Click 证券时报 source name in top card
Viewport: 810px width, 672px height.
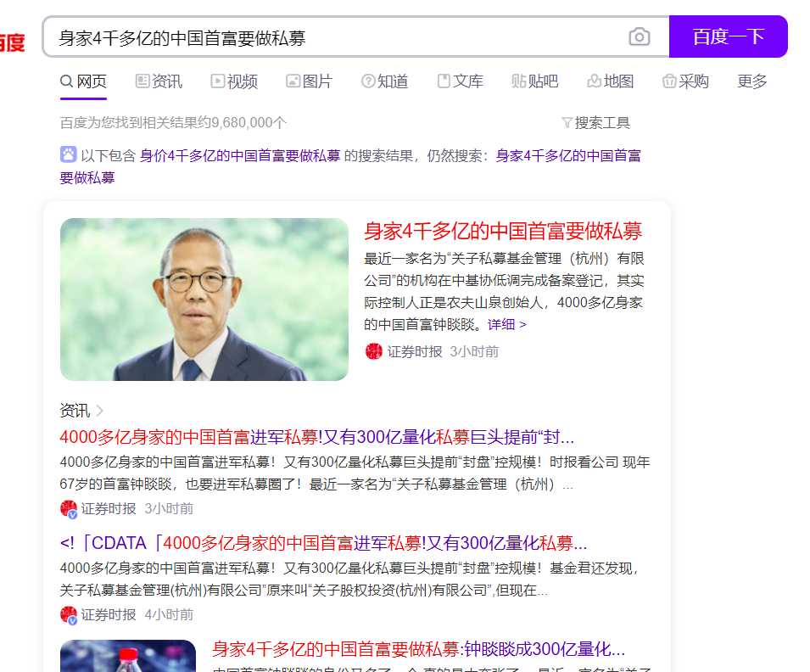coord(415,352)
